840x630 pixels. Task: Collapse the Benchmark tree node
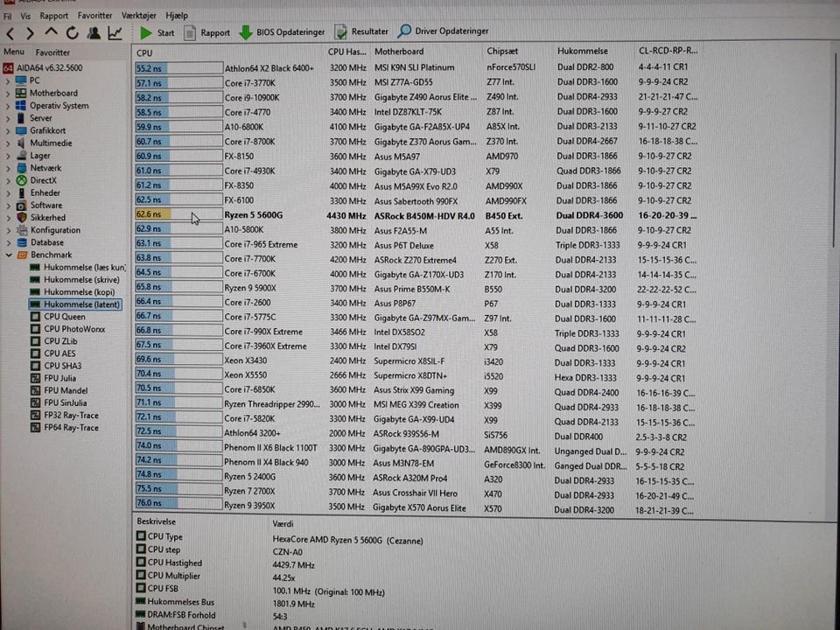pos(9,255)
